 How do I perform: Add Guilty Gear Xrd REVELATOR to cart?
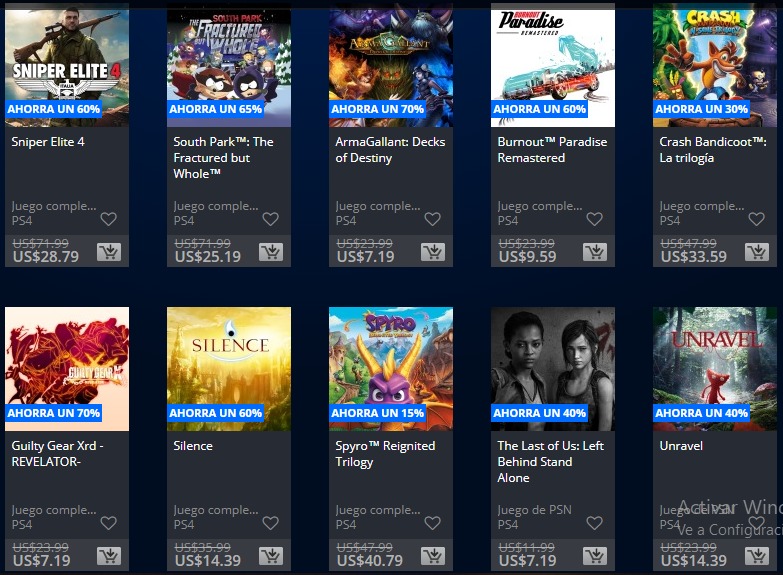point(109,556)
